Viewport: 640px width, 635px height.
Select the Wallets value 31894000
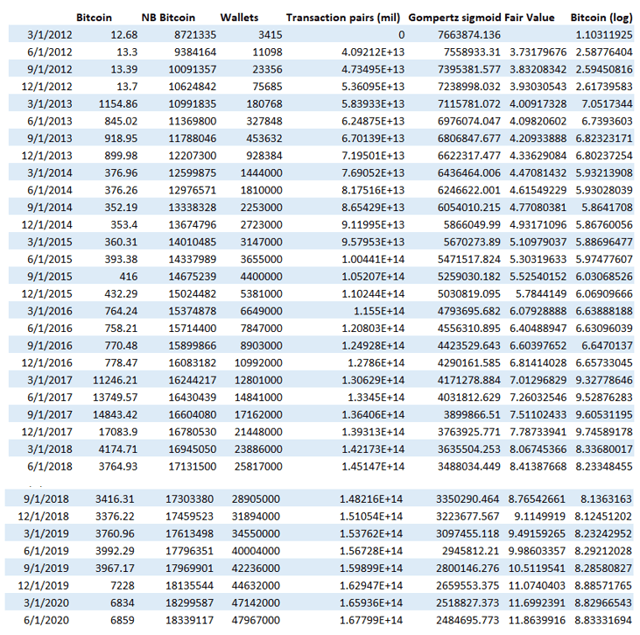256,516
